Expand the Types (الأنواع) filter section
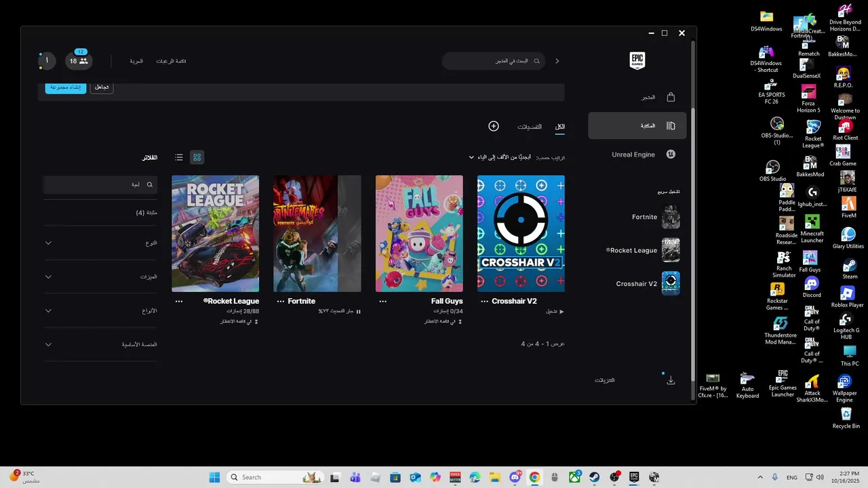This screenshot has height=488, width=868. click(x=100, y=310)
